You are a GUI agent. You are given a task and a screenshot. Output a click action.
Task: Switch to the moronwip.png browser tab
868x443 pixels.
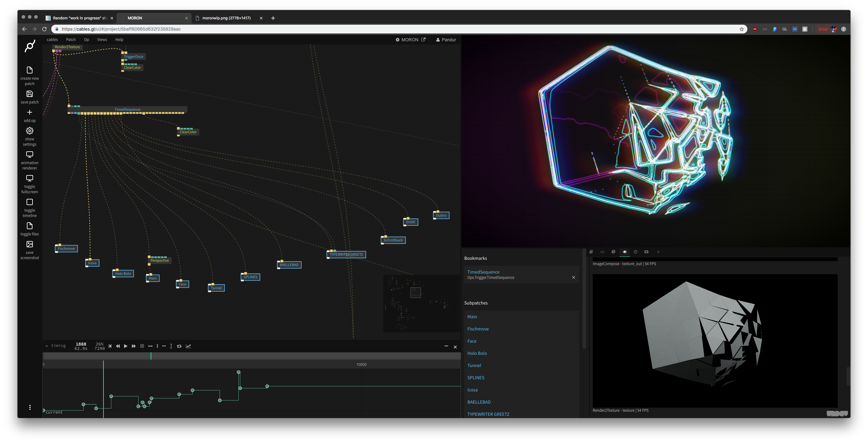tap(227, 18)
